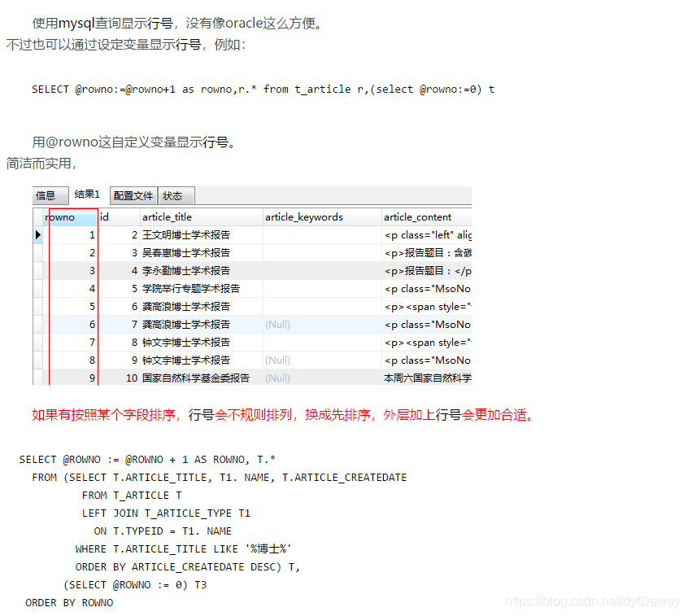The image size is (688, 616).
Task: Click content cell <p>报告题目：含碳
Action: 427,253
